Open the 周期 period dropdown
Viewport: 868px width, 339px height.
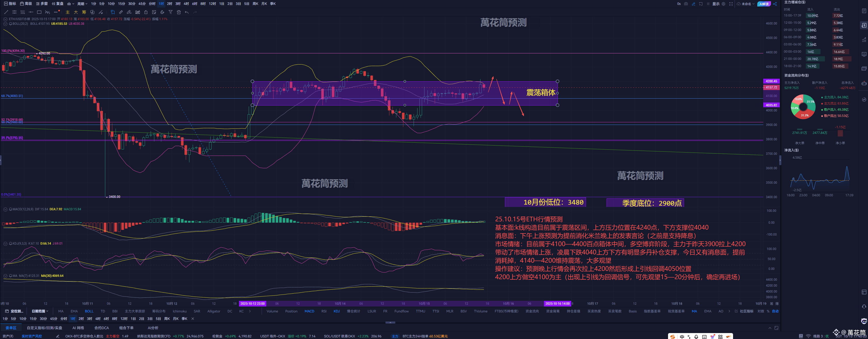coord(82,4)
